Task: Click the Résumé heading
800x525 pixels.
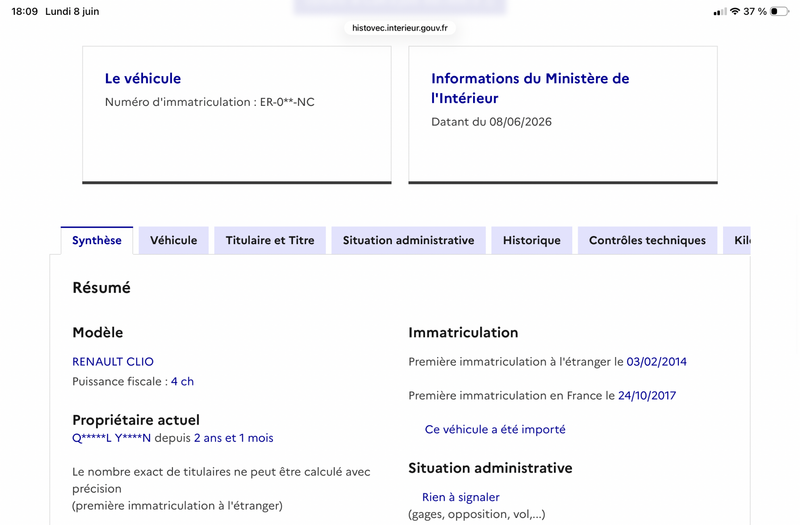Action: tap(102, 288)
